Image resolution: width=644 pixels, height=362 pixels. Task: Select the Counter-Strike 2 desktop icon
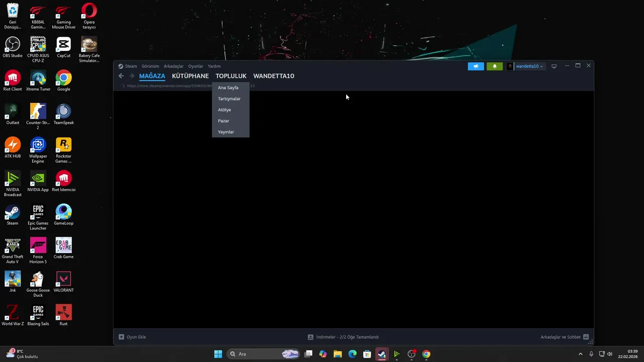(38, 116)
